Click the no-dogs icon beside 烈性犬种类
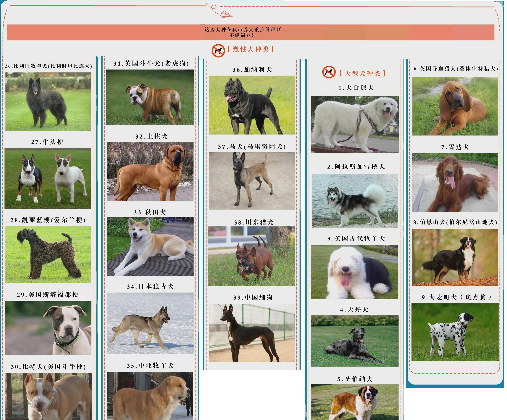 218,51
